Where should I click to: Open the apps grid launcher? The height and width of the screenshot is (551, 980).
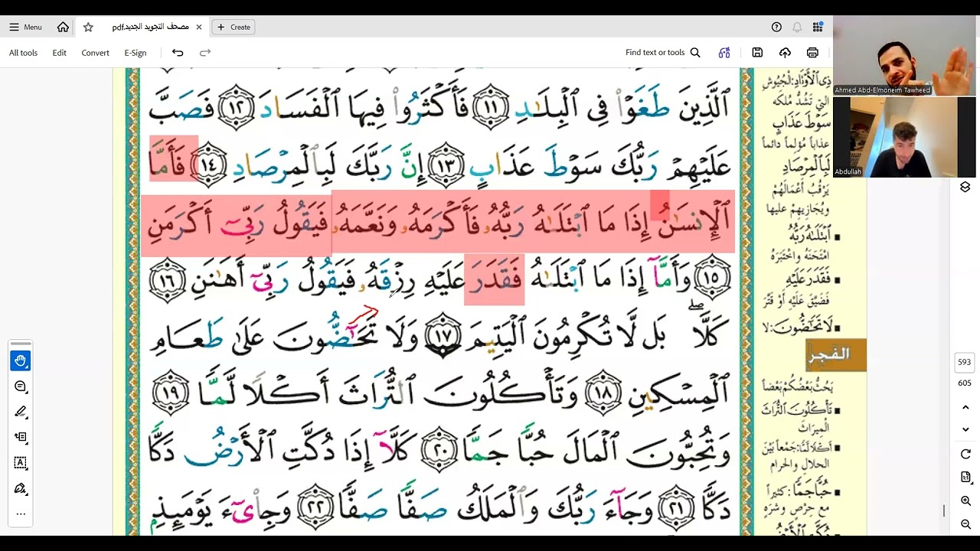click(x=818, y=27)
